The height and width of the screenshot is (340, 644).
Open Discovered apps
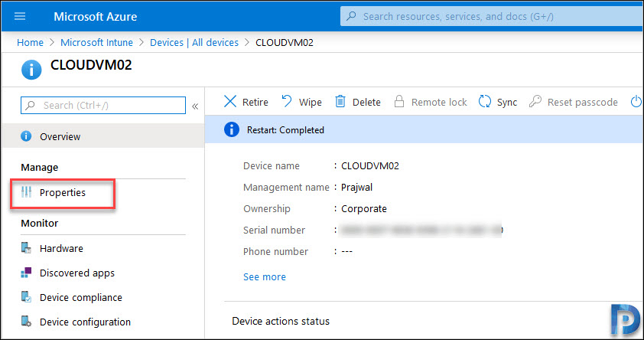tap(76, 273)
